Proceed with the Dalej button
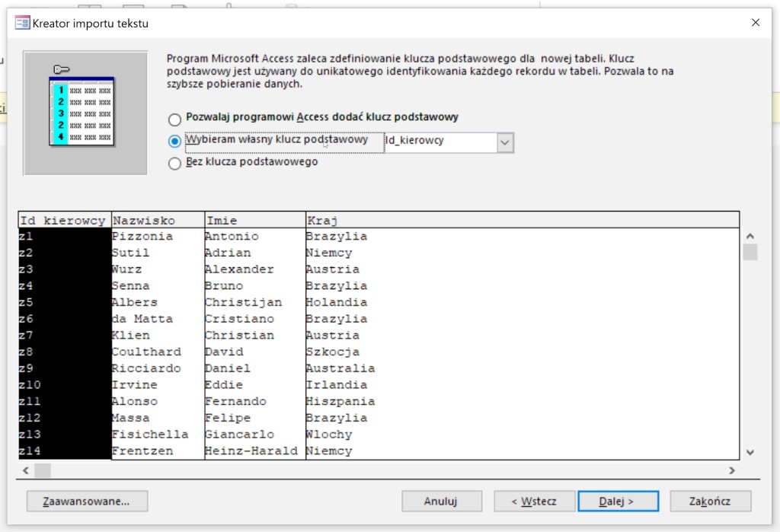The height and width of the screenshot is (532, 780). coord(618,501)
